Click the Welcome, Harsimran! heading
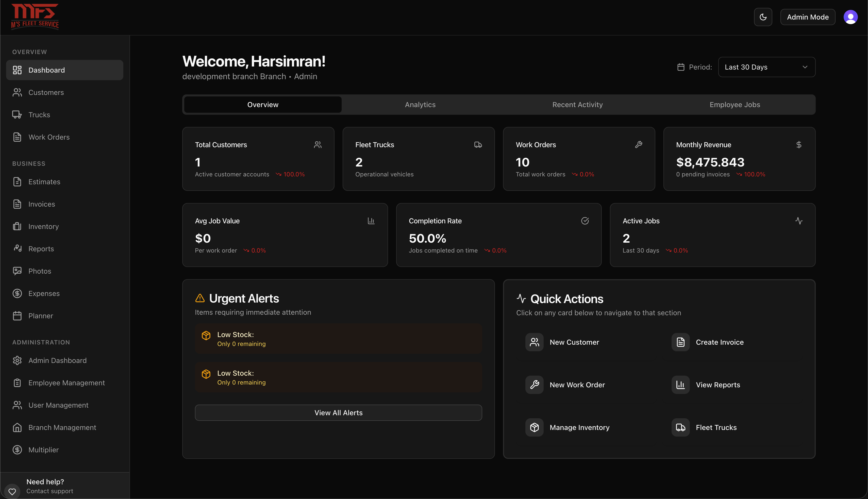 254,61
